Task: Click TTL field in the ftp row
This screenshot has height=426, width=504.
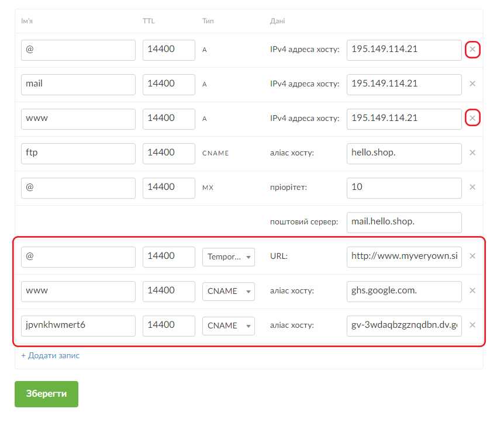Action: 168,153
